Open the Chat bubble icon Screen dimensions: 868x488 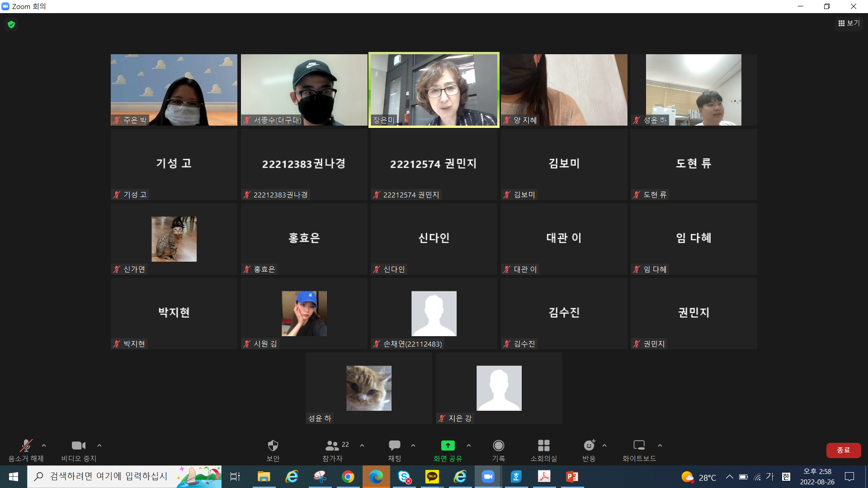click(x=394, y=446)
